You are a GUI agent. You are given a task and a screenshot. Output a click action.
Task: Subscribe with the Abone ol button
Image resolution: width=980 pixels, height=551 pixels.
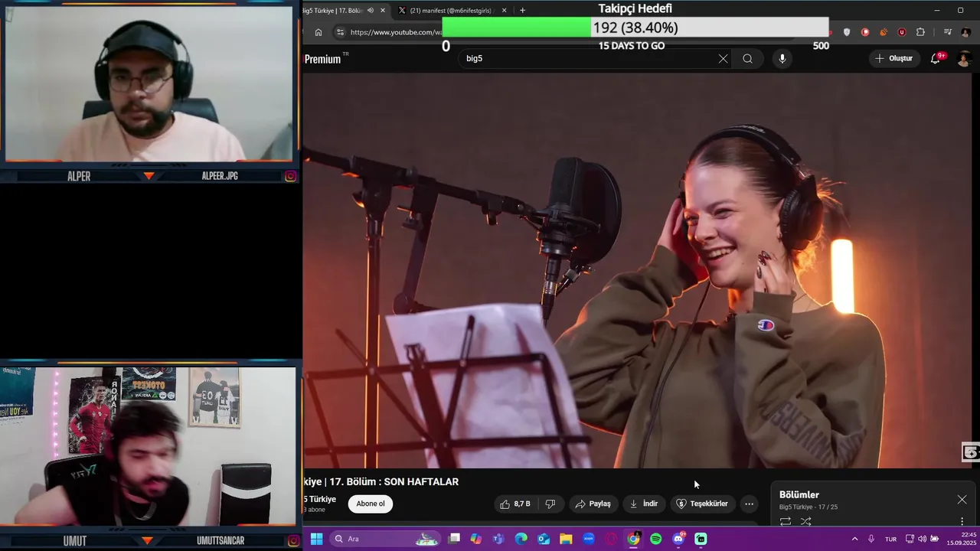click(x=371, y=504)
